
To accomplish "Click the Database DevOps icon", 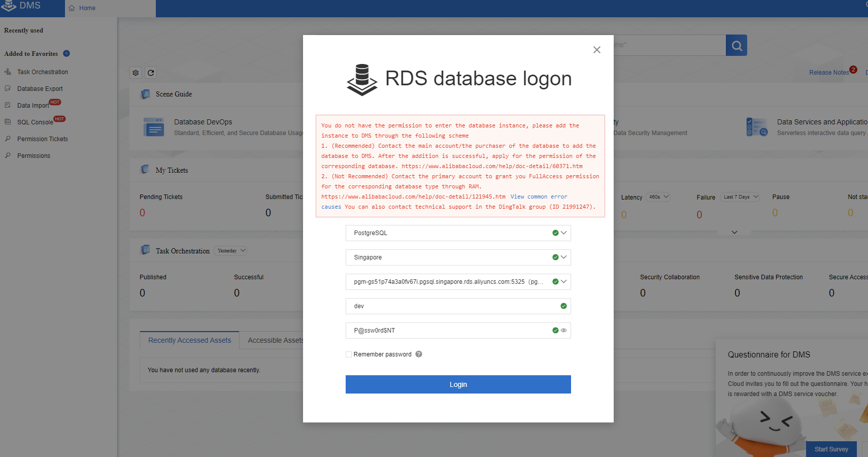I will (x=154, y=127).
